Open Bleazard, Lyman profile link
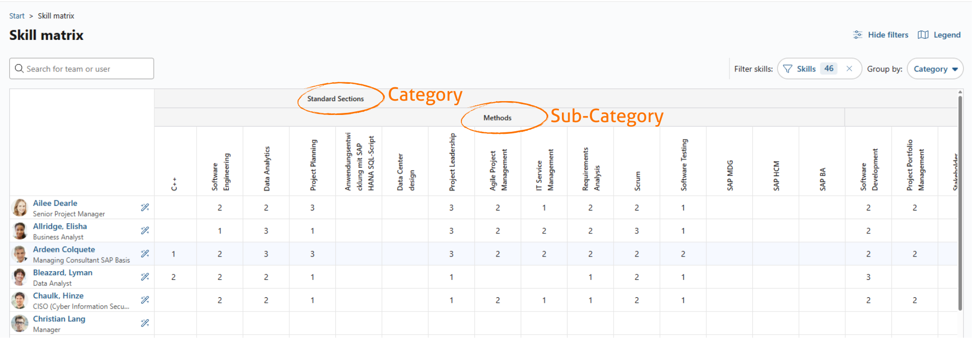 coord(63,272)
